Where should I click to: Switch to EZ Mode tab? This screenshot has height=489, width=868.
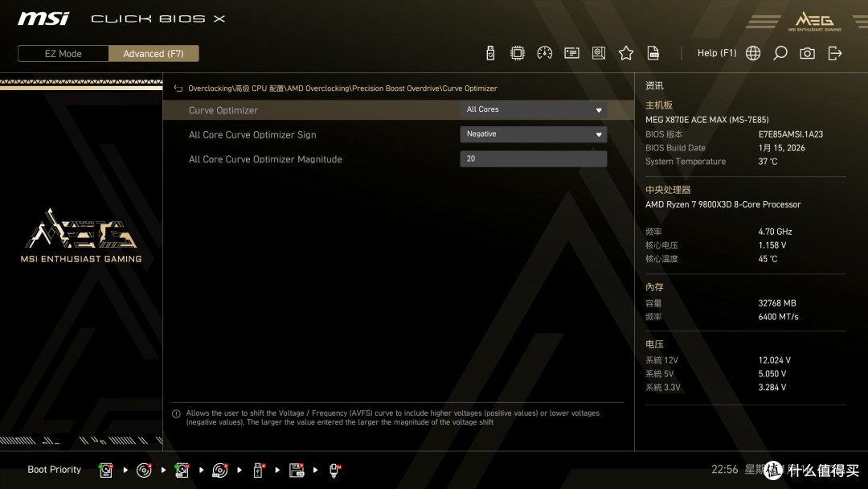[63, 54]
